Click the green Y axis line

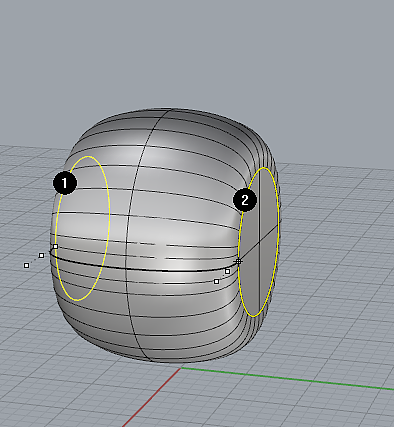[287, 378]
